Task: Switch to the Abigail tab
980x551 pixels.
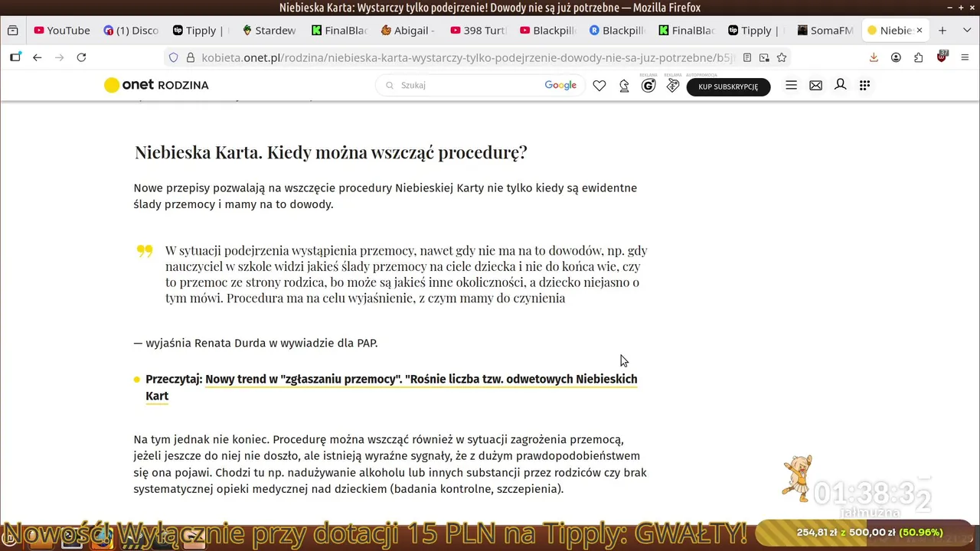Action: [408, 31]
